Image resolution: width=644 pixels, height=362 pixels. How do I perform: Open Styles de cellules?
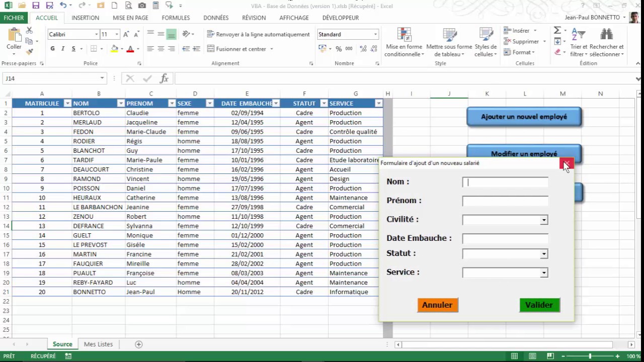(x=486, y=42)
